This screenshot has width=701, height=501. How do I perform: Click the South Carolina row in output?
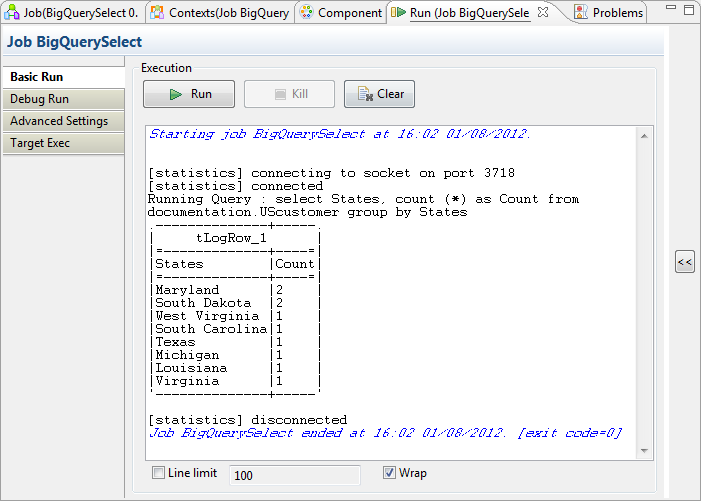coord(235,329)
